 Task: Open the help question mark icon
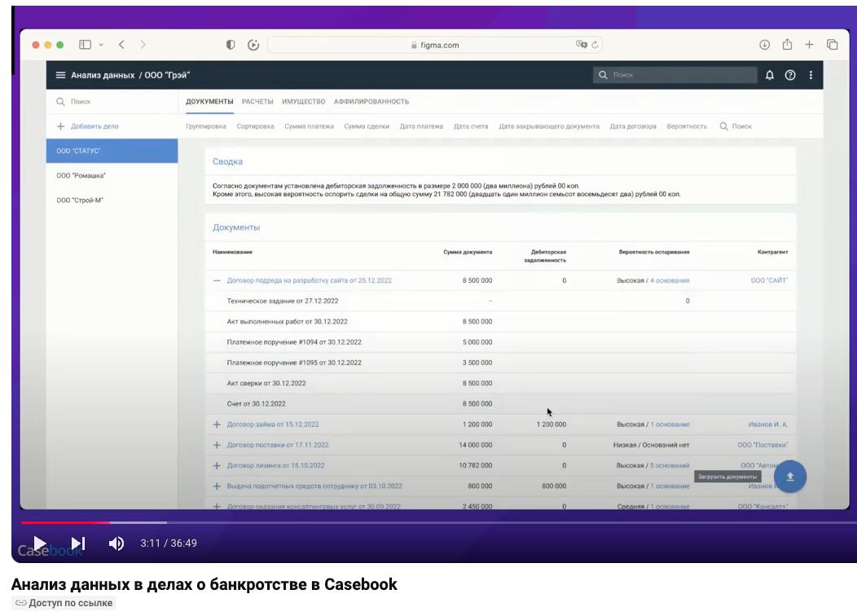tap(789, 75)
